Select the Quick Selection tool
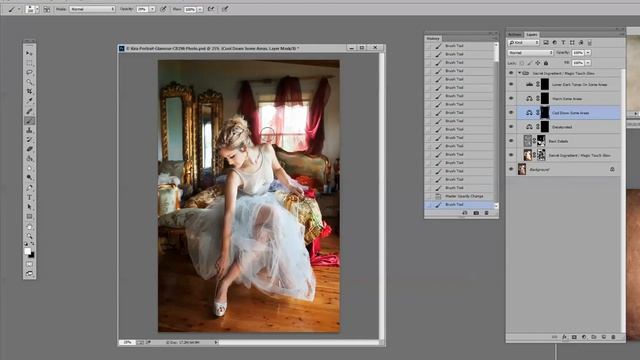The width and height of the screenshot is (640, 360). point(29,82)
